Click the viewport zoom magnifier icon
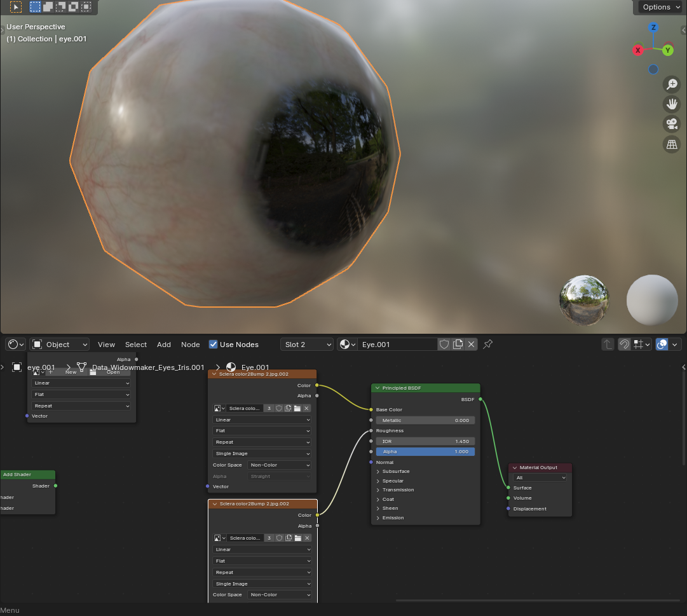Image resolution: width=687 pixels, height=616 pixels. tap(672, 84)
